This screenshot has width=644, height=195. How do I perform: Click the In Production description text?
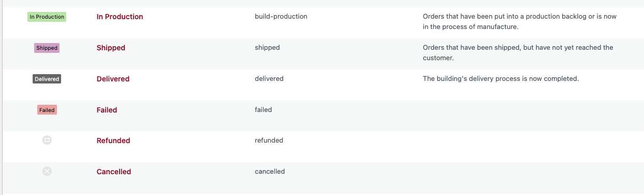point(520,21)
